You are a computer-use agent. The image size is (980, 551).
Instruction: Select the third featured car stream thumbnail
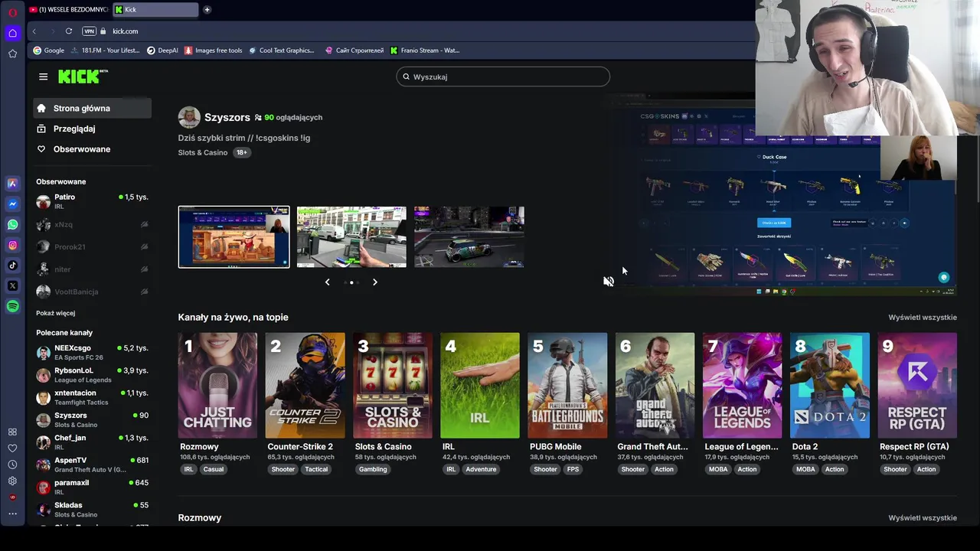[469, 237]
